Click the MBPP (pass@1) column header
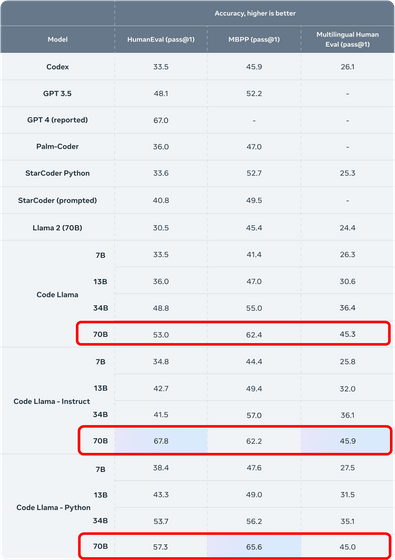Viewport: 395px width, 560px height. [x=254, y=40]
